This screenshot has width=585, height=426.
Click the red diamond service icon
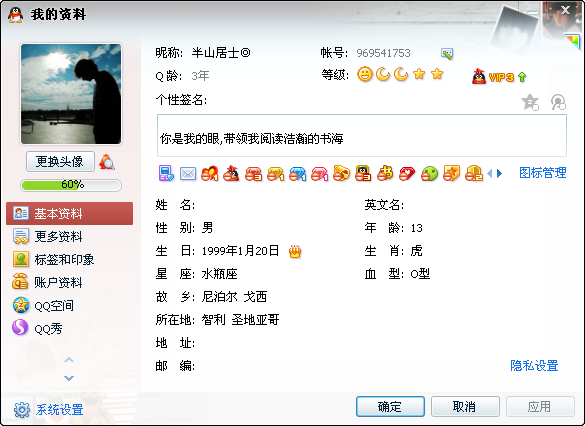tap(253, 174)
